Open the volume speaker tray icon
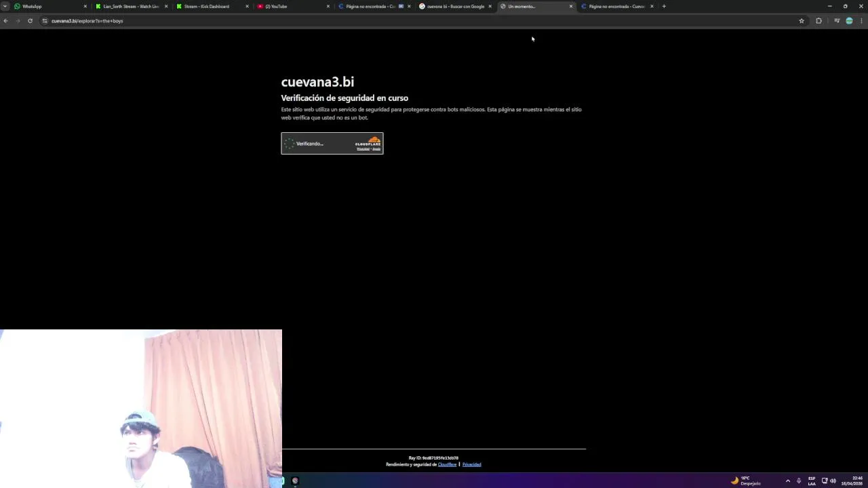Screen dimensions: 868x488 [x=833, y=481]
